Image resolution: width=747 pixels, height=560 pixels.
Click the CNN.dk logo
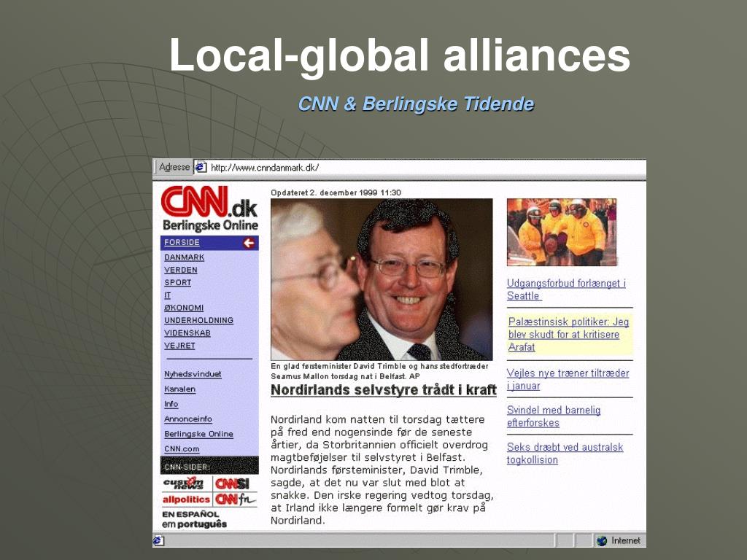209,201
